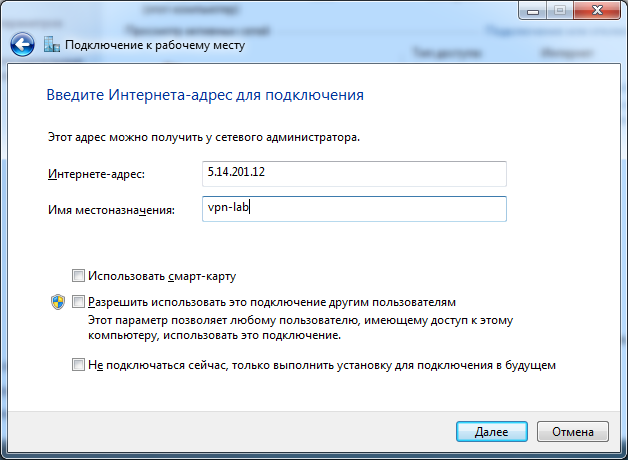
Task: Click the 'Подключение к рабочему месту' title text
Action: tap(155, 46)
